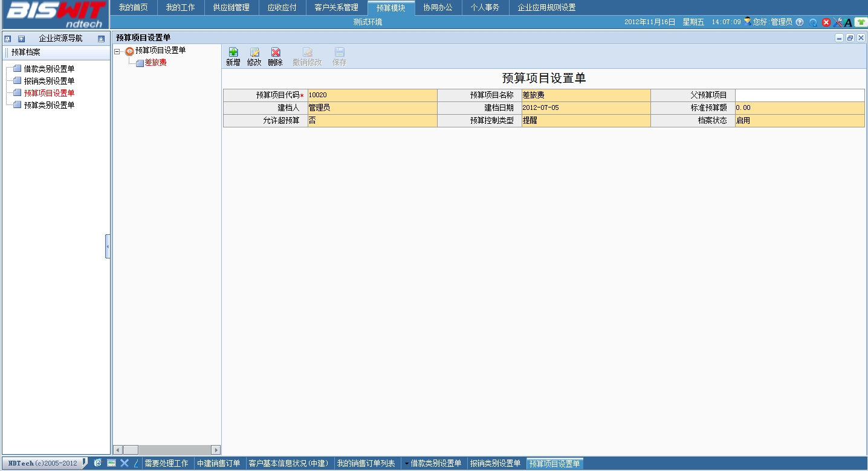Open the 我的工作 top menu
868x471 pixels.
[181, 8]
